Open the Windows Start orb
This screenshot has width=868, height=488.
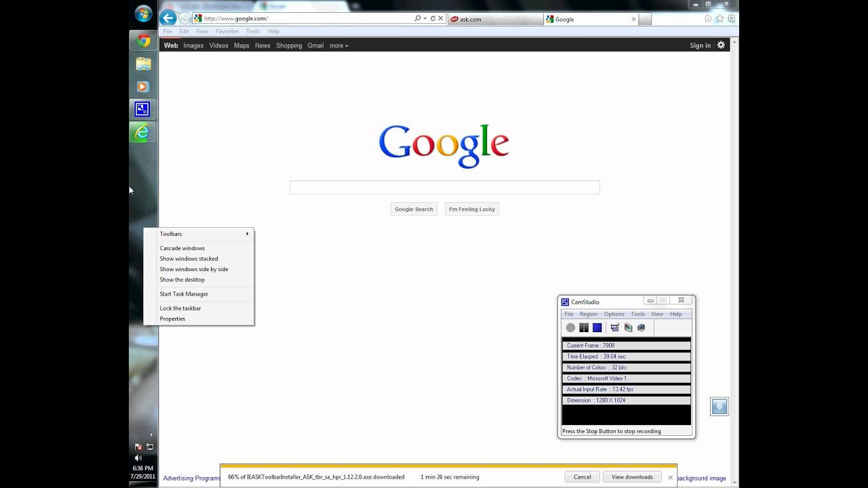coord(143,13)
